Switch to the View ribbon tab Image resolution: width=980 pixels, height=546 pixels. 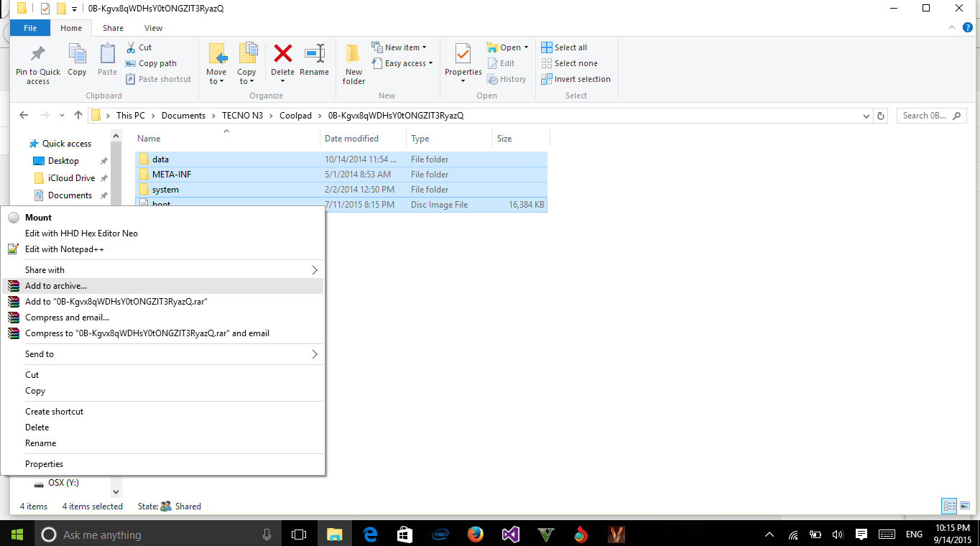(153, 28)
